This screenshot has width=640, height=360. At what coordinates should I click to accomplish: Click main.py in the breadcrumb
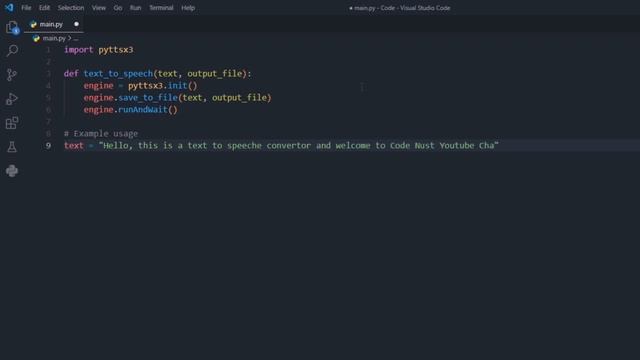tap(54, 38)
